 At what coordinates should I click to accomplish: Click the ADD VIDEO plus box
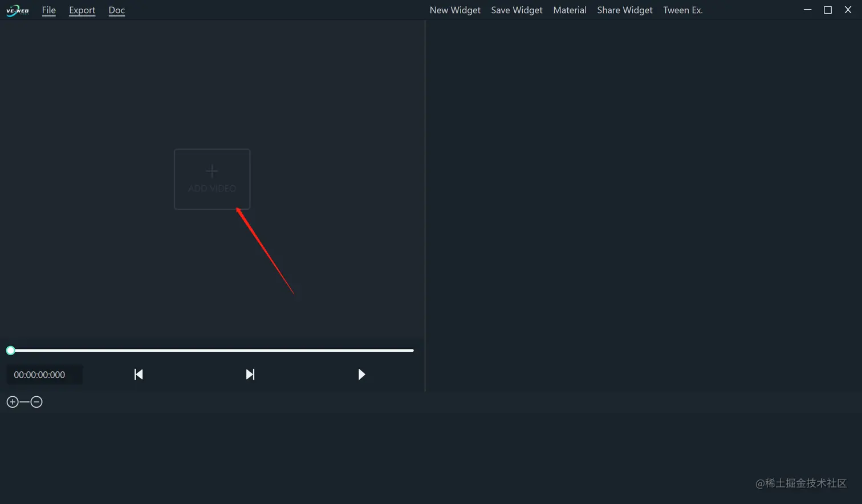[x=212, y=179]
